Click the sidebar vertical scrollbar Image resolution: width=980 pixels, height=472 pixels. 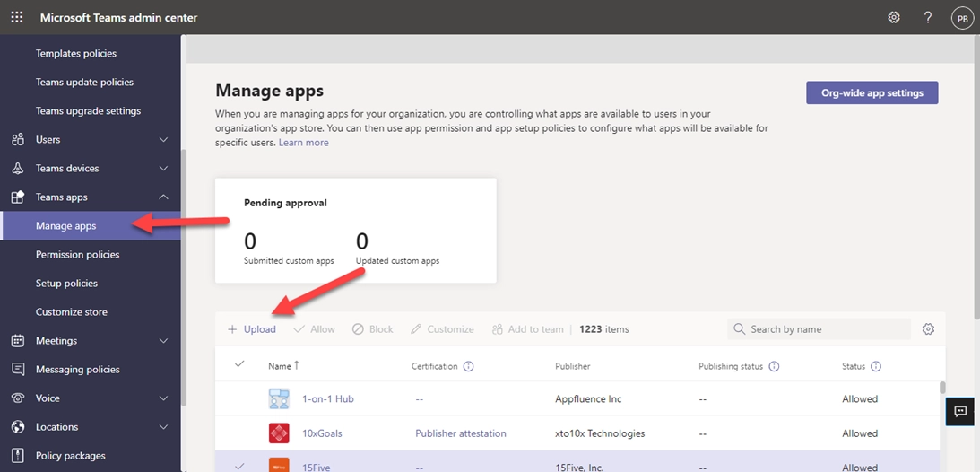pyautogui.click(x=184, y=278)
